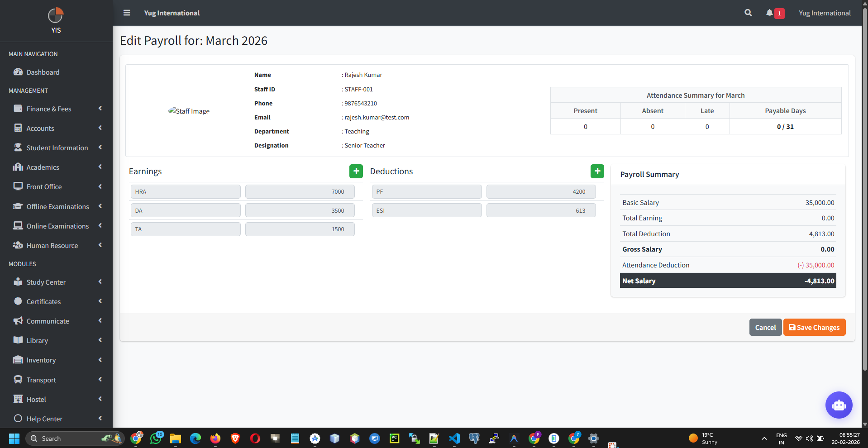Viewport: 868px width, 448px height.
Task: Expand the Transport sidebar section
Action: click(x=56, y=380)
